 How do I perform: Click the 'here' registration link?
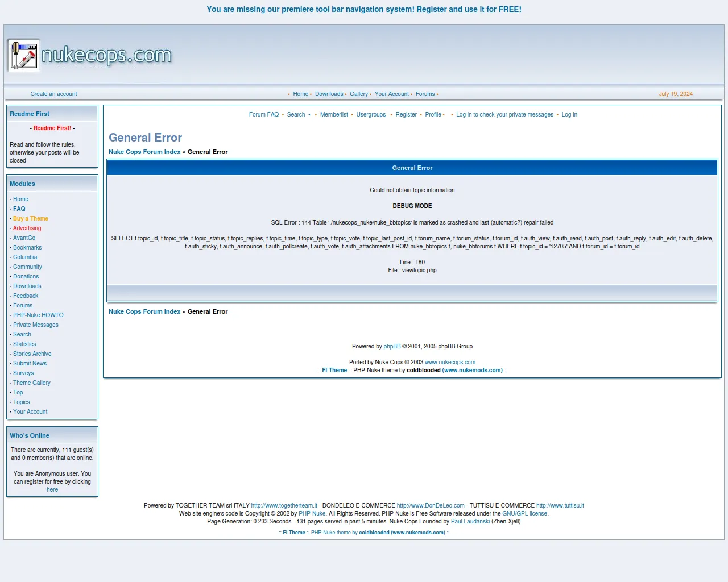pos(52,490)
